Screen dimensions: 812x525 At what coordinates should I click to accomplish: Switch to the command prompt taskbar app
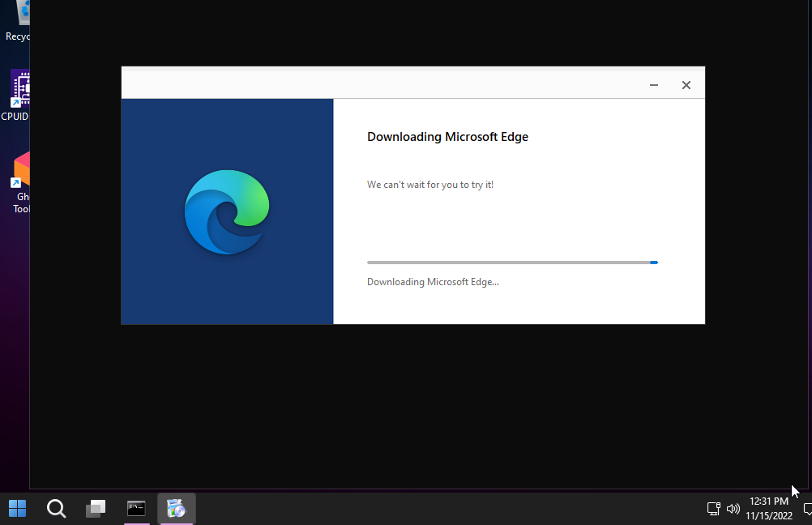point(136,509)
